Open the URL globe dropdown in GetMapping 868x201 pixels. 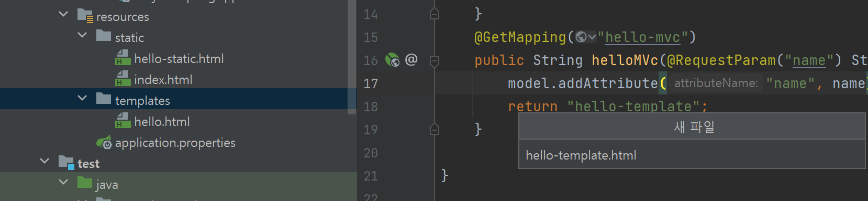(x=586, y=37)
